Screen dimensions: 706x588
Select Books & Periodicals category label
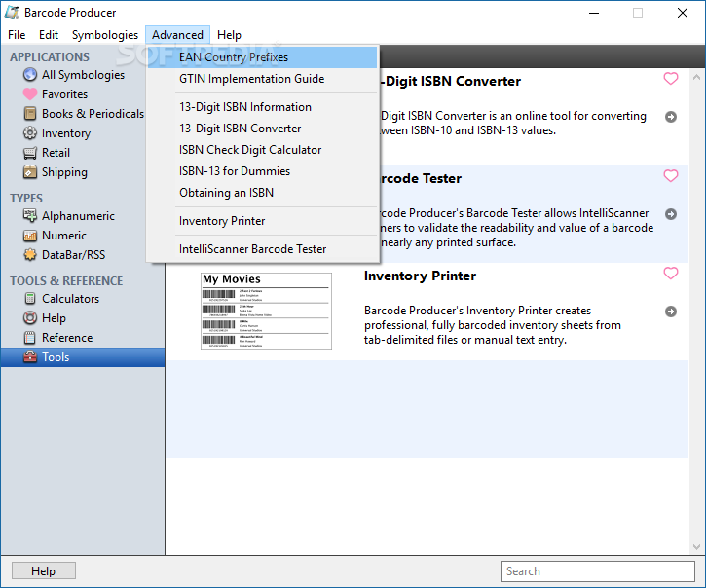point(93,114)
